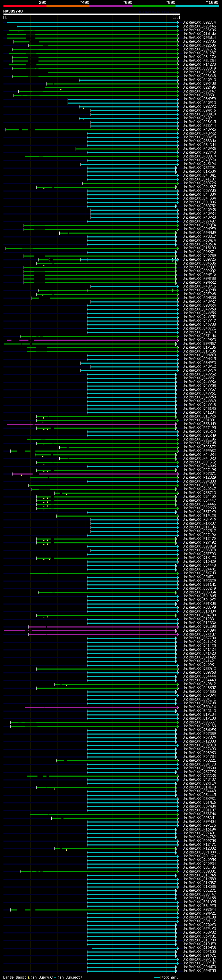222x980 pixels.
Task: Click the orange ~40% identity legend segment
Action: pos(68,6)
